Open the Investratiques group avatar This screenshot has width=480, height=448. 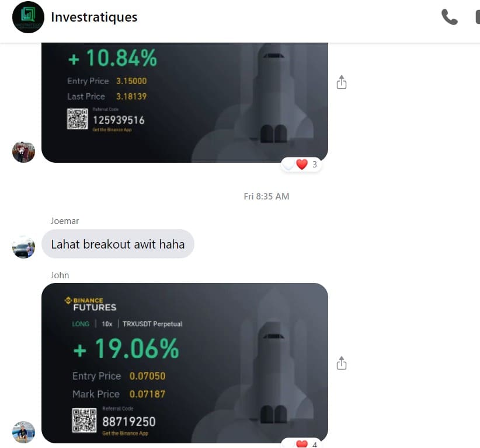tap(28, 17)
